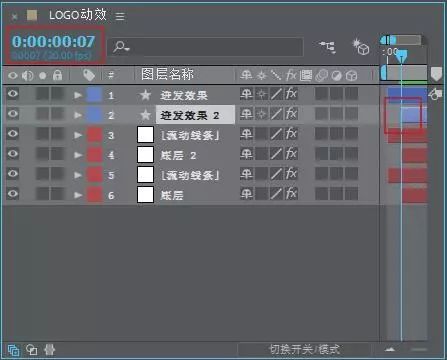Click blue label color of layer 1
447x360 pixels.
[x=94, y=95]
